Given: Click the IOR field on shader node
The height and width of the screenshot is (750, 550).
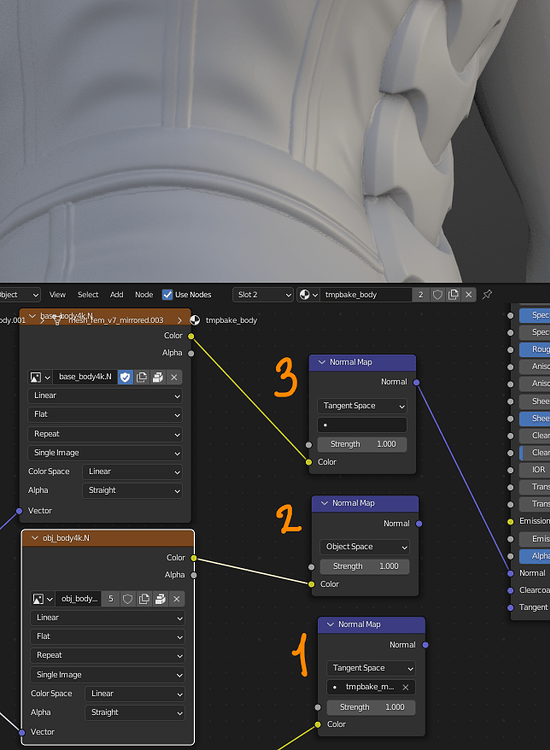Looking at the screenshot, I should (x=535, y=470).
